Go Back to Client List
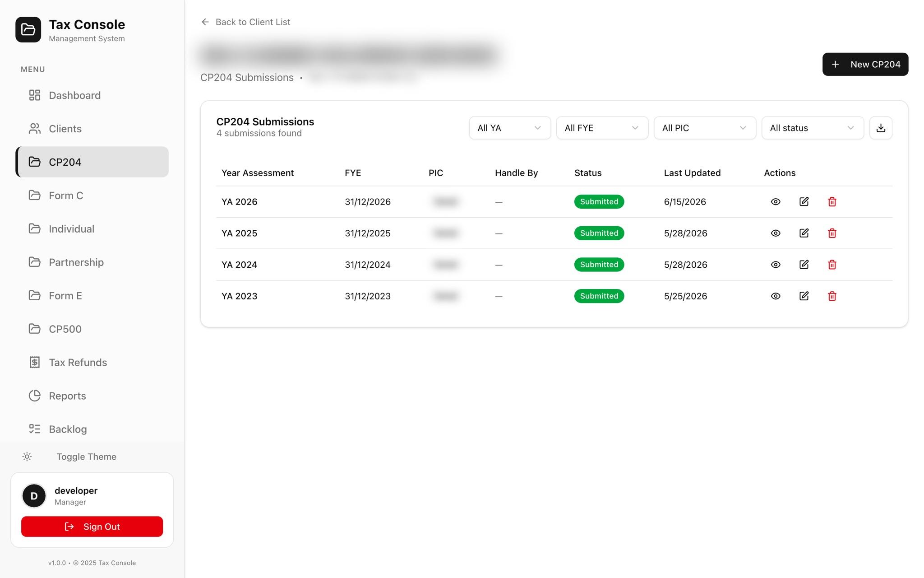This screenshot has width=924, height=578. pos(245,22)
